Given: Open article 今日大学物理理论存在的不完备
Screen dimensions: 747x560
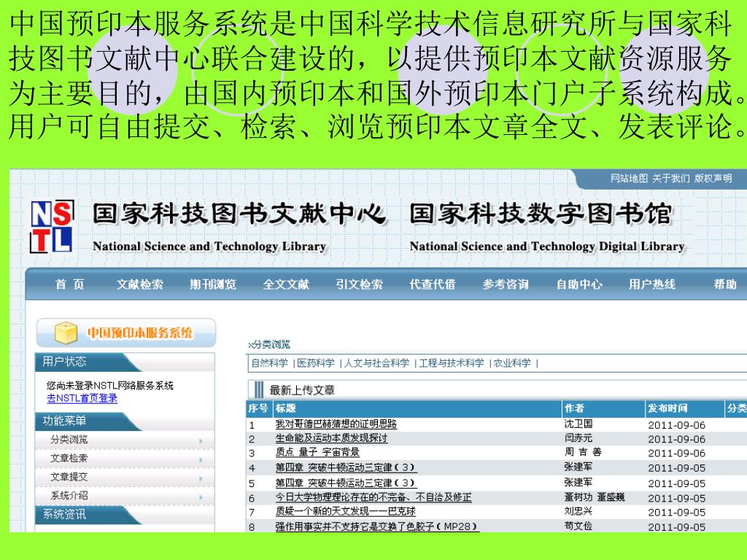Looking at the screenshot, I should 373,497.
